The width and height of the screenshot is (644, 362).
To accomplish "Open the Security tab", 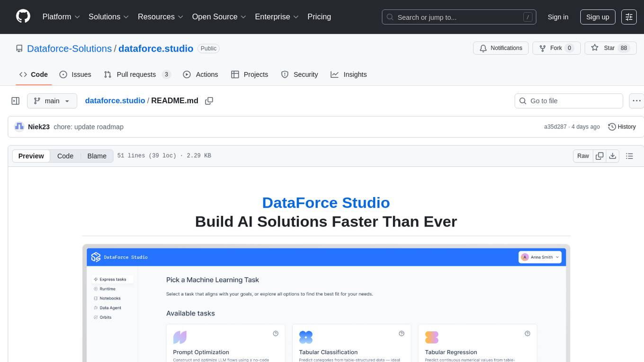I will pyautogui.click(x=299, y=74).
